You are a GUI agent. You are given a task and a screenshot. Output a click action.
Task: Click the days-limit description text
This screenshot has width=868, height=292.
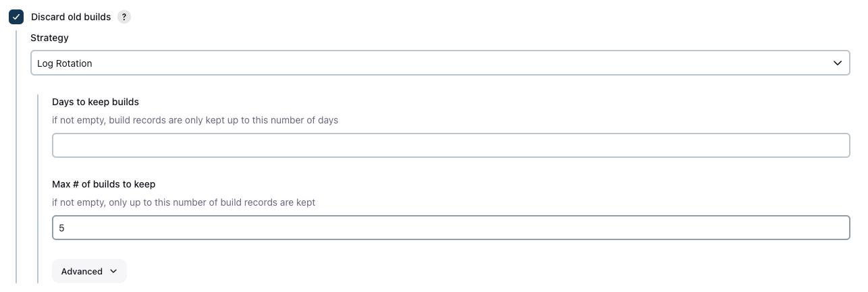pyautogui.click(x=195, y=120)
